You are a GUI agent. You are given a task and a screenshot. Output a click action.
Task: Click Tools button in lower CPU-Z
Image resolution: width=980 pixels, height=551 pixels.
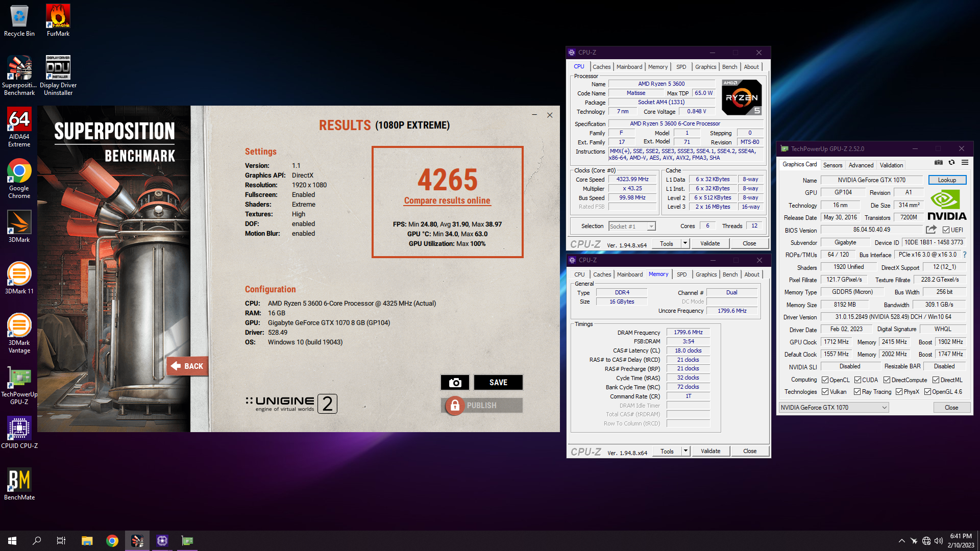[667, 451]
